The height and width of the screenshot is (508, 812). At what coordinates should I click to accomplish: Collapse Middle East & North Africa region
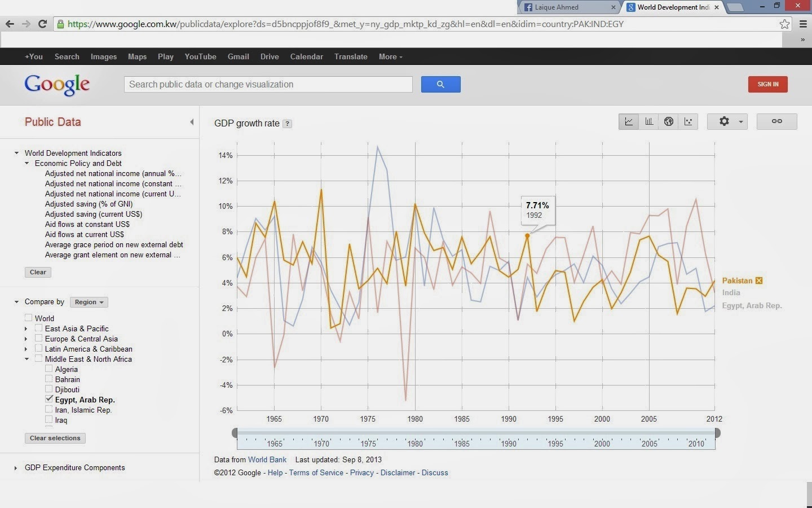tap(27, 359)
